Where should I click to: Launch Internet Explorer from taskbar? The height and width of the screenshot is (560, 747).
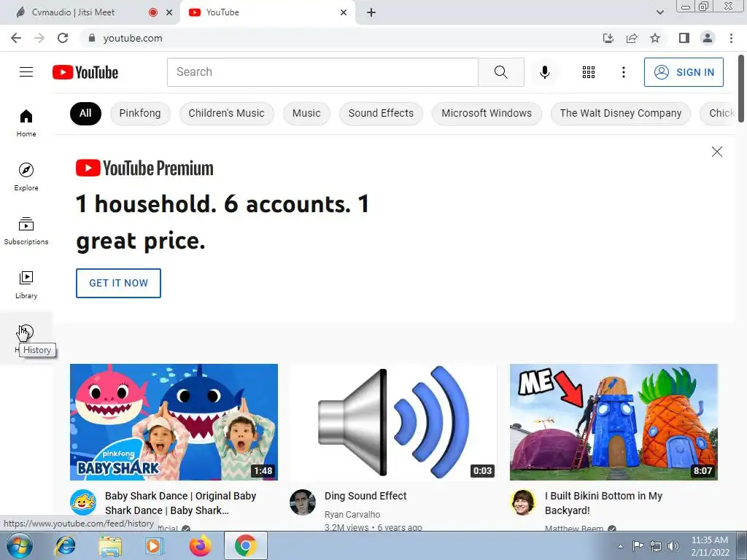coord(65,545)
